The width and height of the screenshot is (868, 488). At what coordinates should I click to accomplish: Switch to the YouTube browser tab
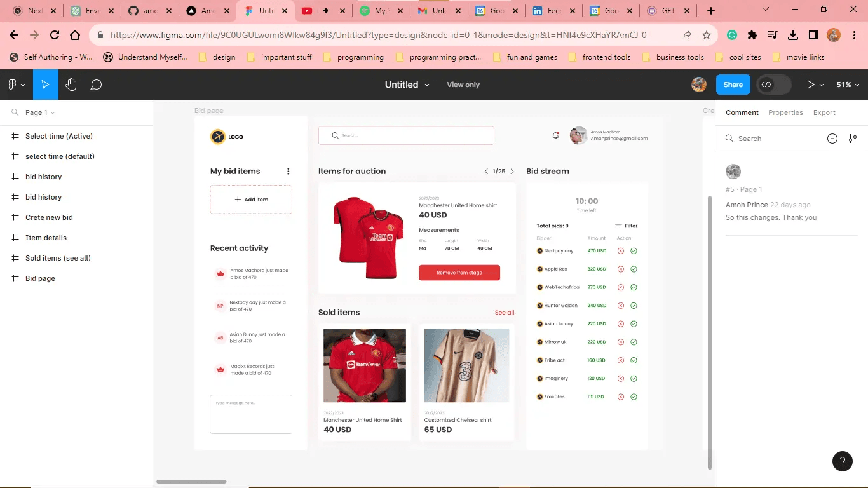pos(324,11)
